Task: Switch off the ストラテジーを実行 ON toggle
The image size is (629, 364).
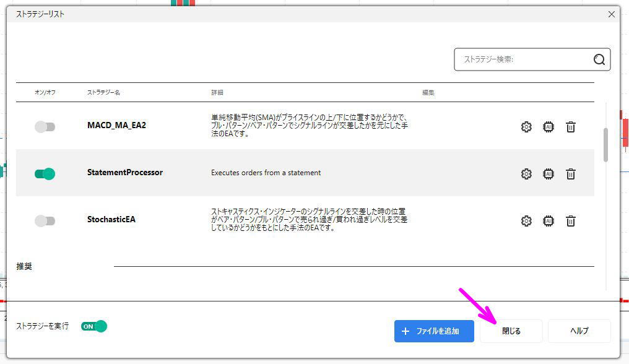Action: point(93,325)
